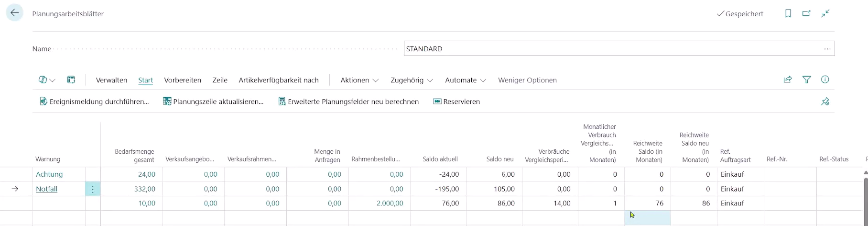Click the Gespeichert status indicator
Image resolution: width=868 pixels, height=226 pixels.
click(740, 14)
